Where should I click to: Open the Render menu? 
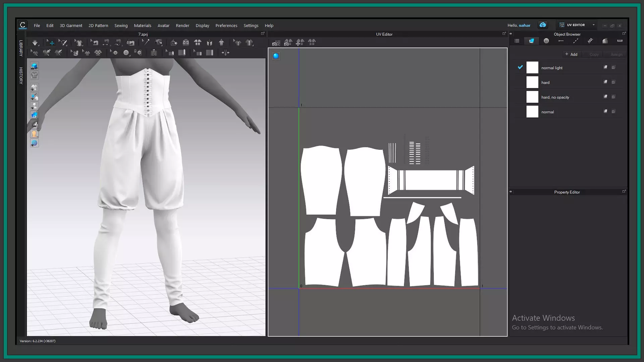click(182, 25)
